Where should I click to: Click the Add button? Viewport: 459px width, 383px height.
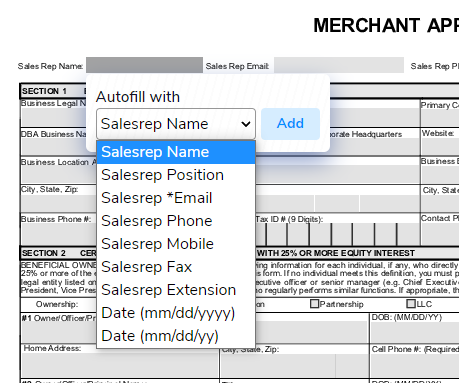[290, 124]
